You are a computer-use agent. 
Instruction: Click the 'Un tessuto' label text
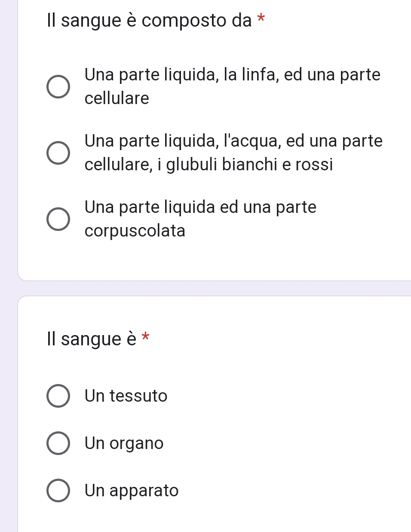click(x=126, y=396)
